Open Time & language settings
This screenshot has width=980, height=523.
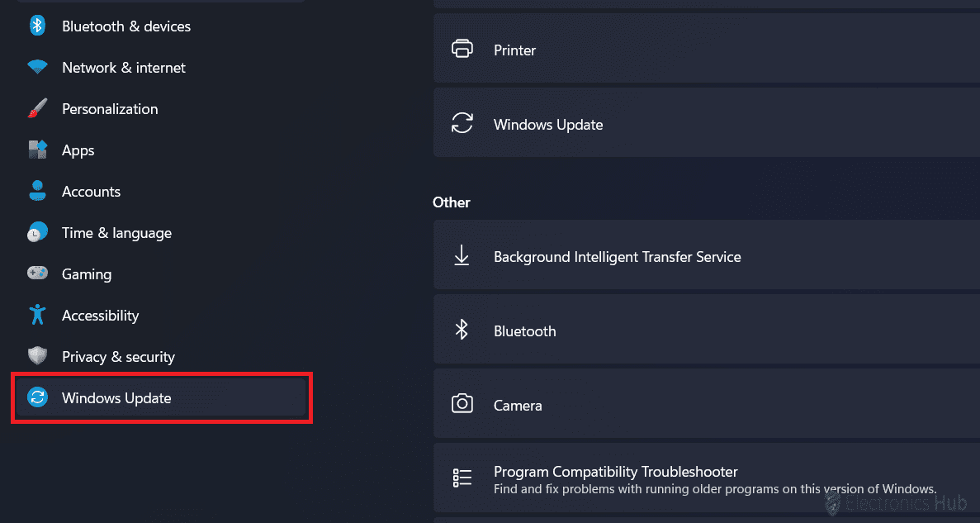tap(116, 233)
